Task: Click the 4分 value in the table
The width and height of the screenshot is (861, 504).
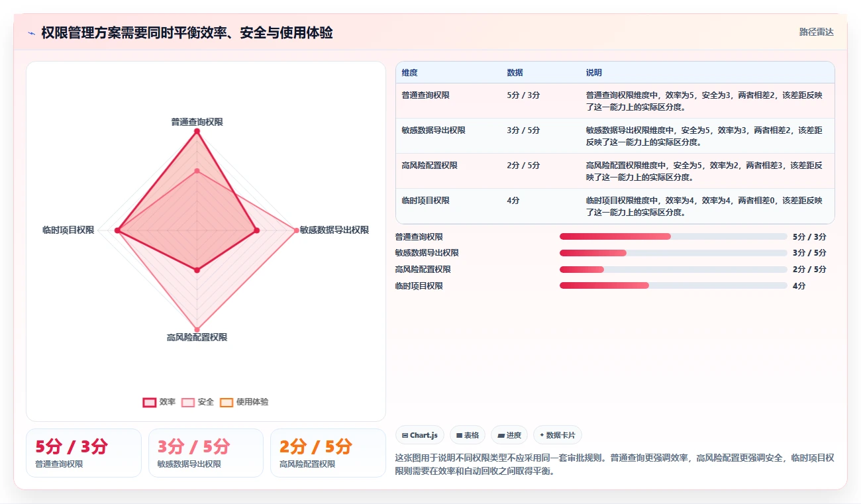Action: click(513, 201)
